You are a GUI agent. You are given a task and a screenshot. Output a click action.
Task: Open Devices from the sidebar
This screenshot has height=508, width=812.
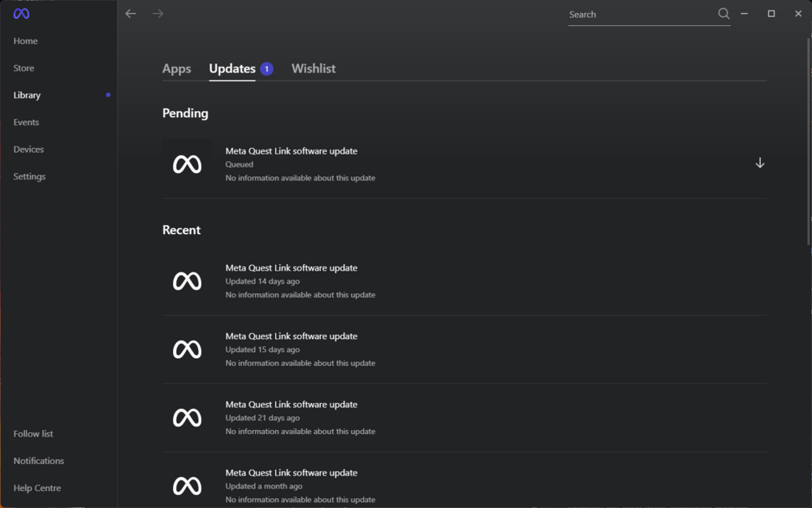[x=29, y=150]
